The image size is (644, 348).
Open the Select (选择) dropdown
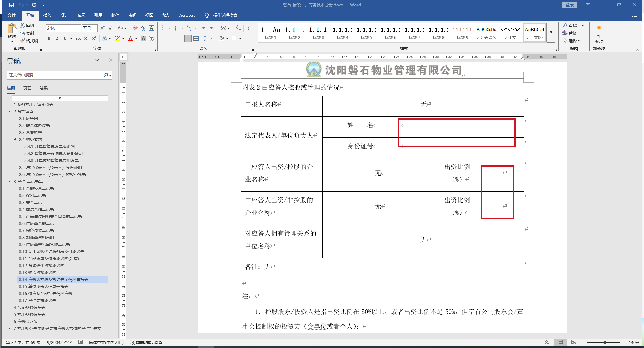572,41
